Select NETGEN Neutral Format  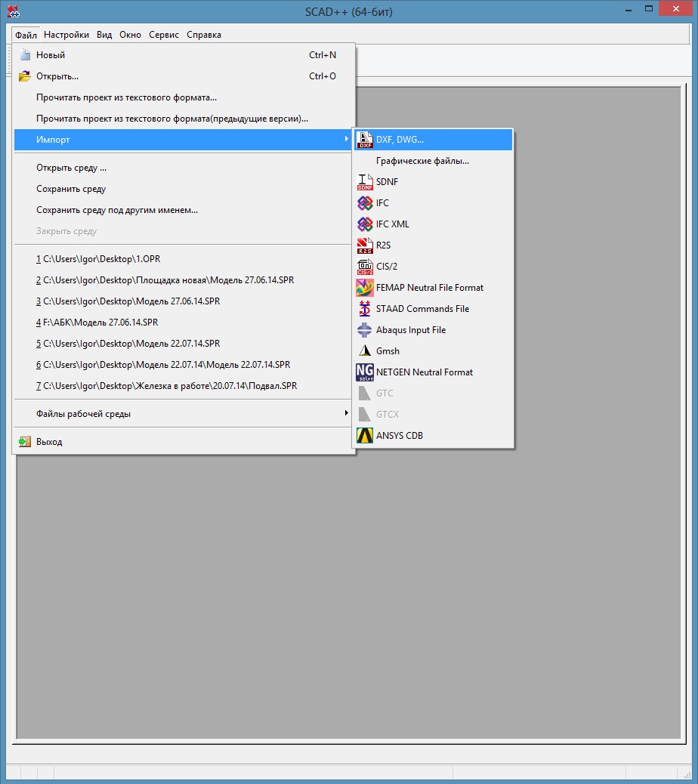click(434, 372)
